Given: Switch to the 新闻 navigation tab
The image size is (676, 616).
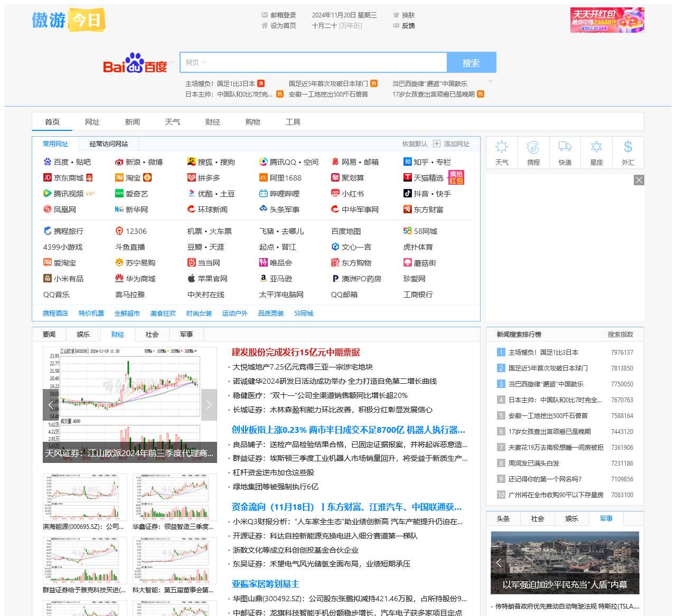Looking at the screenshot, I should (x=133, y=122).
